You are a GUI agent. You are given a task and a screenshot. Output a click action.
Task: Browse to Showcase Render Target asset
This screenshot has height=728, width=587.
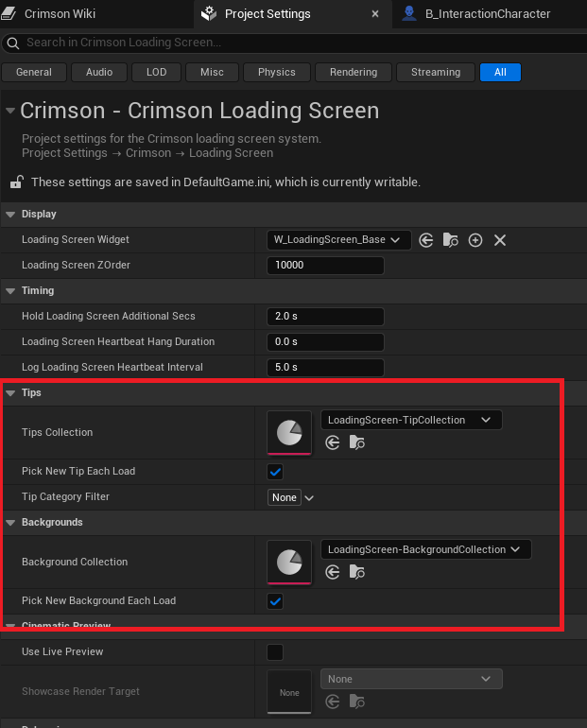tap(357, 702)
